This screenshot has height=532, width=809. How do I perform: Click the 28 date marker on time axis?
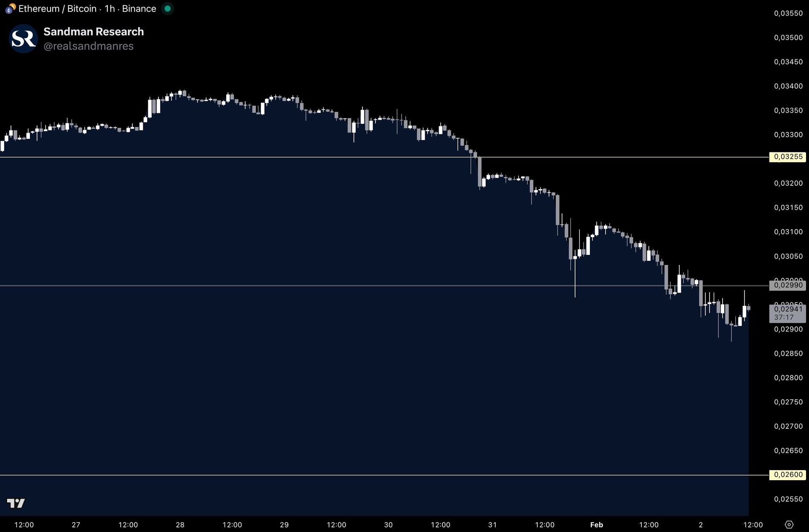point(180,525)
